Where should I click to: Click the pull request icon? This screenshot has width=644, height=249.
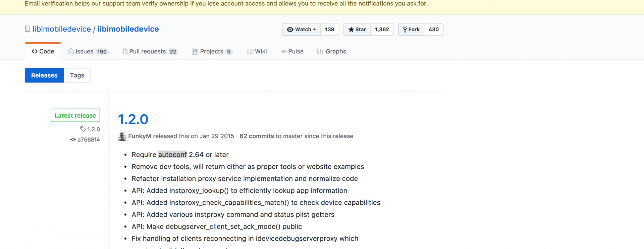coord(125,51)
